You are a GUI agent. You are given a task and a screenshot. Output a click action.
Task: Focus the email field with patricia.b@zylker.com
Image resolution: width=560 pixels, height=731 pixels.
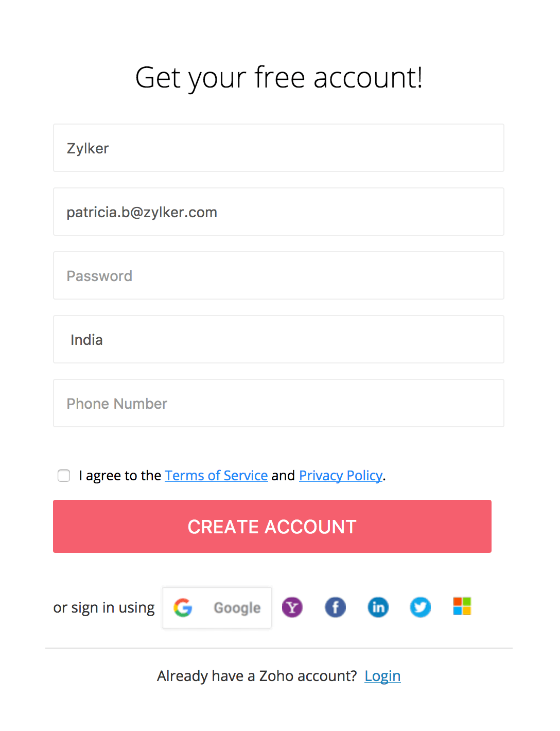coord(278,212)
